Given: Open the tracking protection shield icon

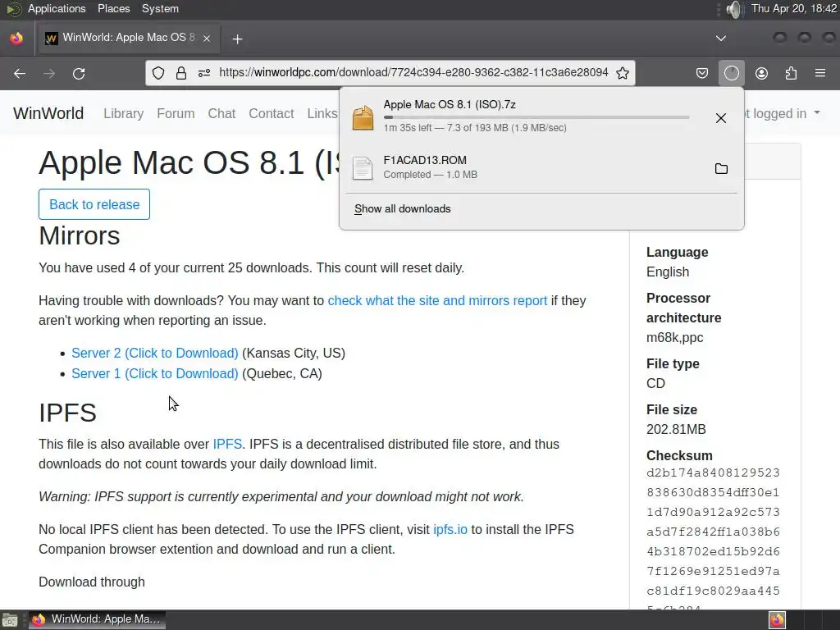Looking at the screenshot, I should coord(158,73).
